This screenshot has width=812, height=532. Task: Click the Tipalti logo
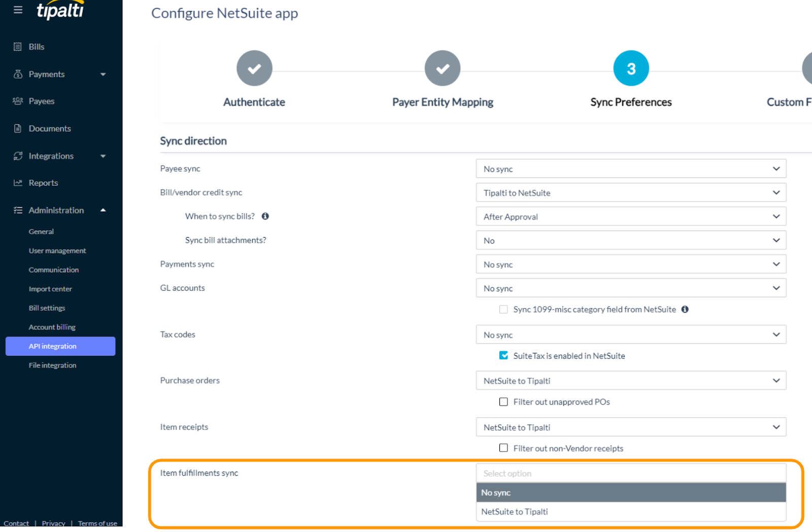coord(60,10)
